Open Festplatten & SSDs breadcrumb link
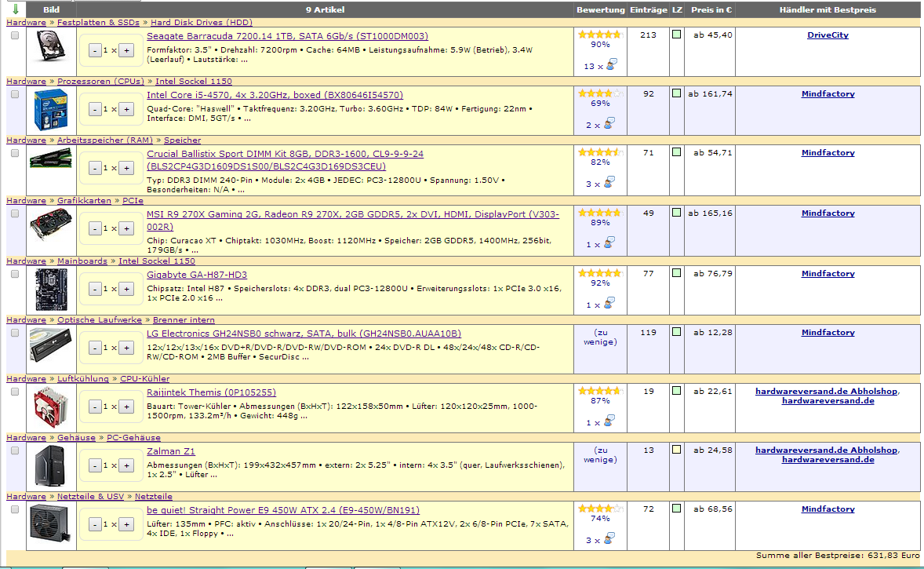 tap(98, 23)
